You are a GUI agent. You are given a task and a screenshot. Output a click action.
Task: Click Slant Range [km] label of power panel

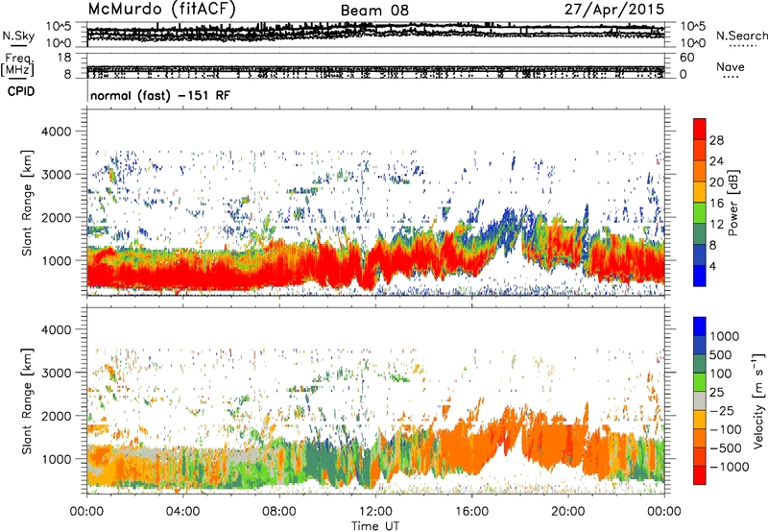tap(27, 203)
